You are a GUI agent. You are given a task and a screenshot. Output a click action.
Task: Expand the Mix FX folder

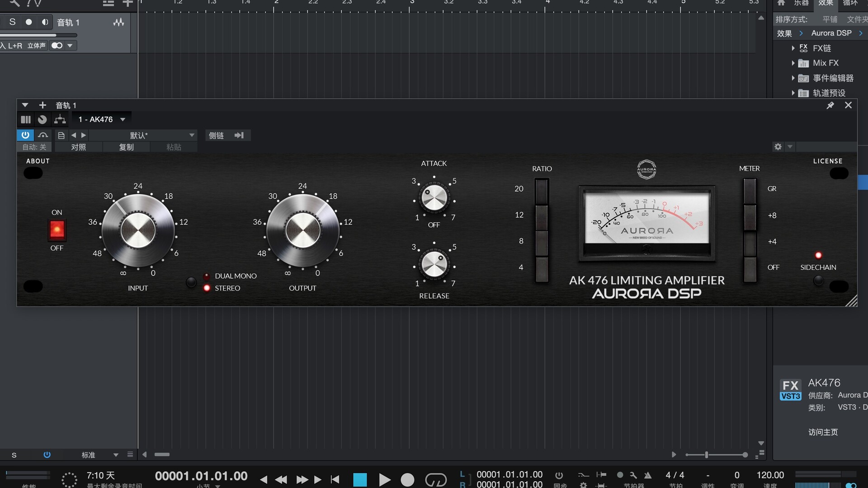tap(793, 63)
